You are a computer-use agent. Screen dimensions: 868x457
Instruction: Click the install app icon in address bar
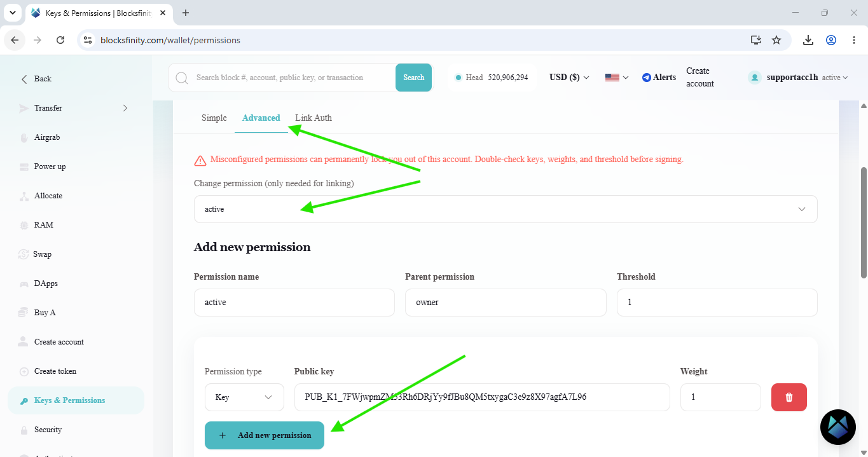756,40
